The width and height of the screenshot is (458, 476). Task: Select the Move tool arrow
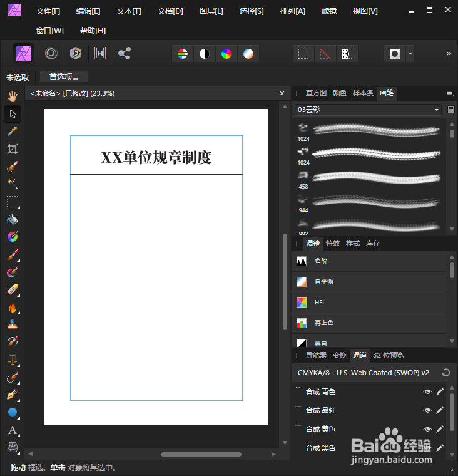pyautogui.click(x=13, y=114)
